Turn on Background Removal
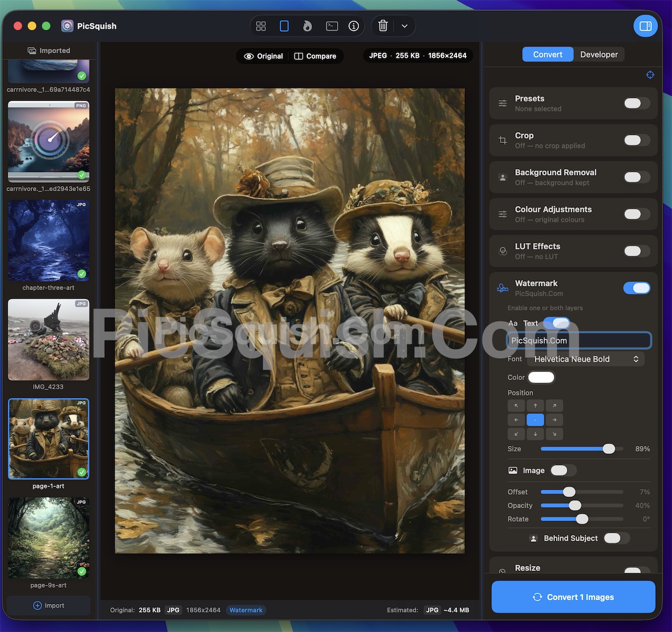This screenshot has width=672, height=632. pyautogui.click(x=637, y=177)
